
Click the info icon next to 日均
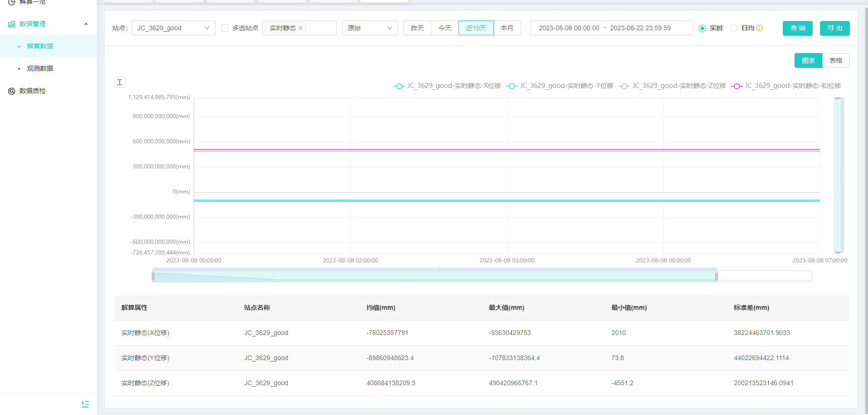click(760, 28)
